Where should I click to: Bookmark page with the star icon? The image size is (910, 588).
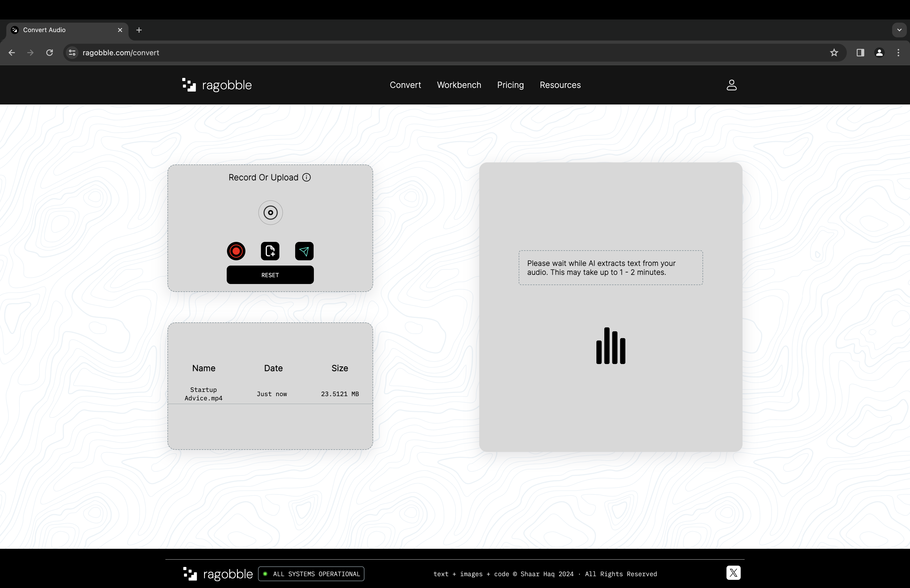point(834,53)
